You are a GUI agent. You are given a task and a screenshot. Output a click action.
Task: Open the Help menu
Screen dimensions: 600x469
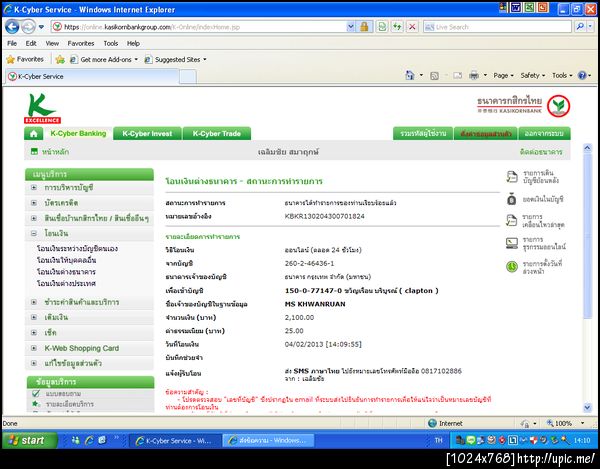point(133,43)
